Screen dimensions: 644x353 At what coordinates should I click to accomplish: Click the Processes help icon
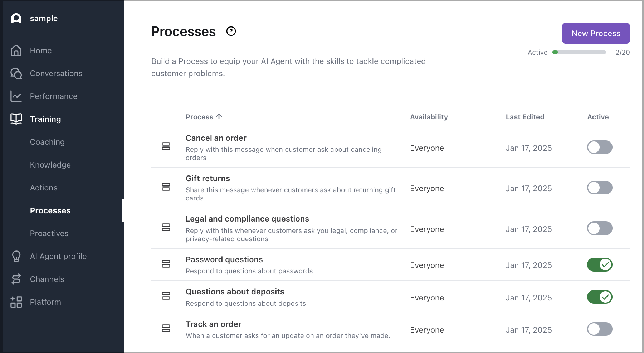231,31
